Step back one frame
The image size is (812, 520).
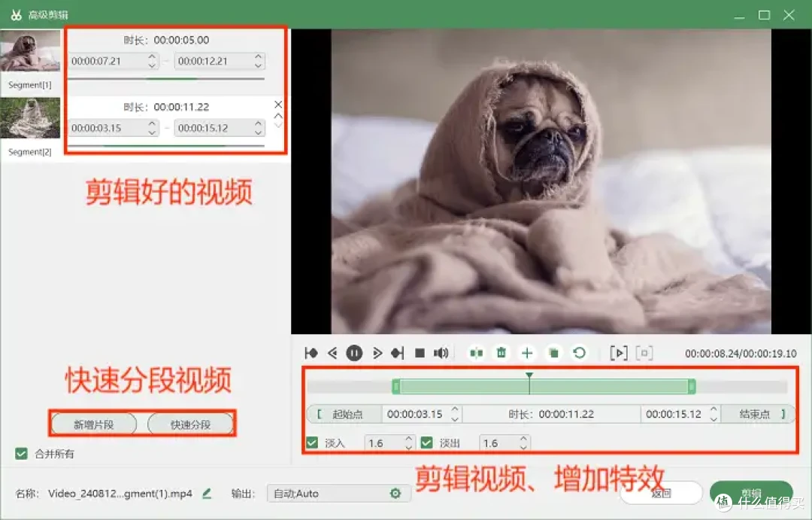pyautogui.click(x=332, y=353)
